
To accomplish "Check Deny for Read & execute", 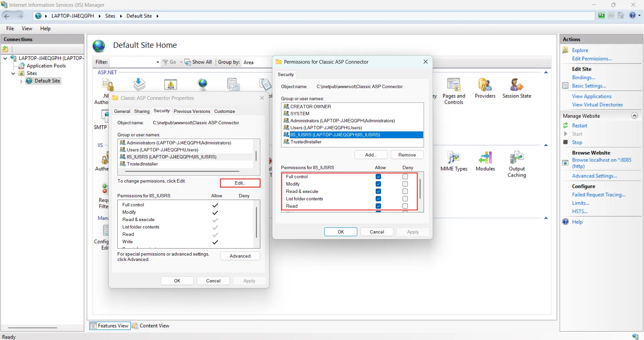I will (x=405, y=191).
